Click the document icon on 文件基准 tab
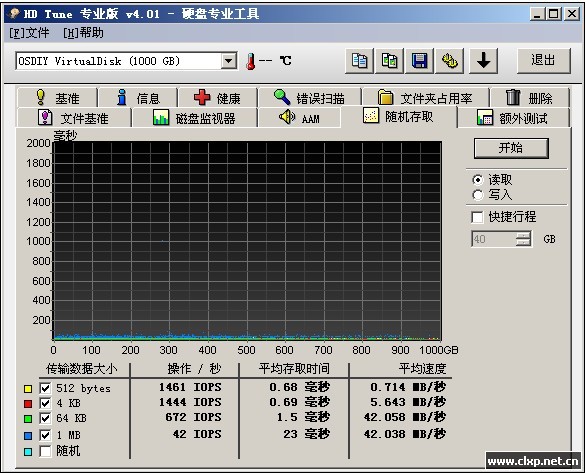The image size is (585, 475). (45, 117)
